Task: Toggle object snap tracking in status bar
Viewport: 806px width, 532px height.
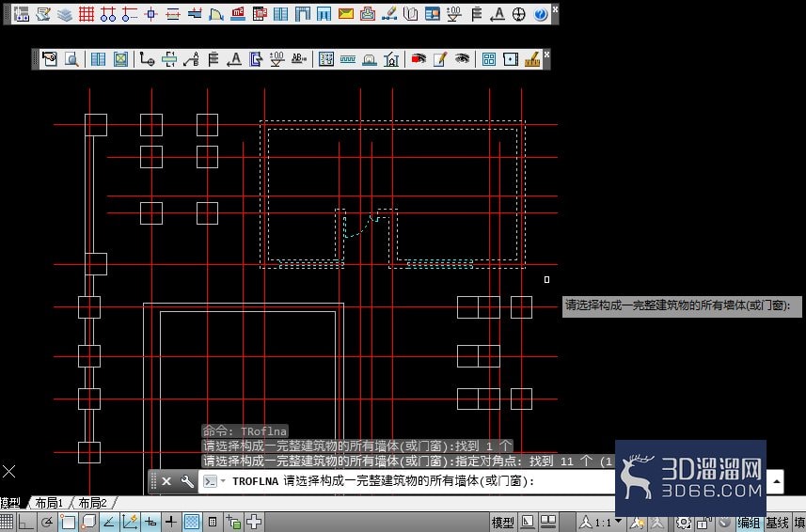Action: pyautogui.click(x=109, y=523)
